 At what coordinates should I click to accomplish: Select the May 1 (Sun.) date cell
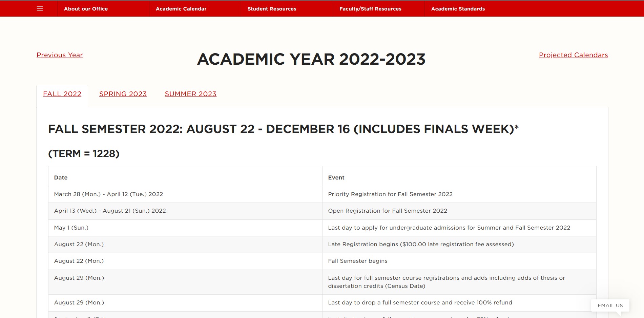(x=71, y=228)
